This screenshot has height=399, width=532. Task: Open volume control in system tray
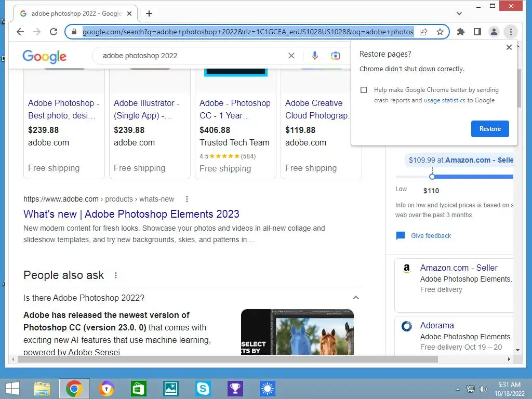pyautogui.click(x=483, y=389)
